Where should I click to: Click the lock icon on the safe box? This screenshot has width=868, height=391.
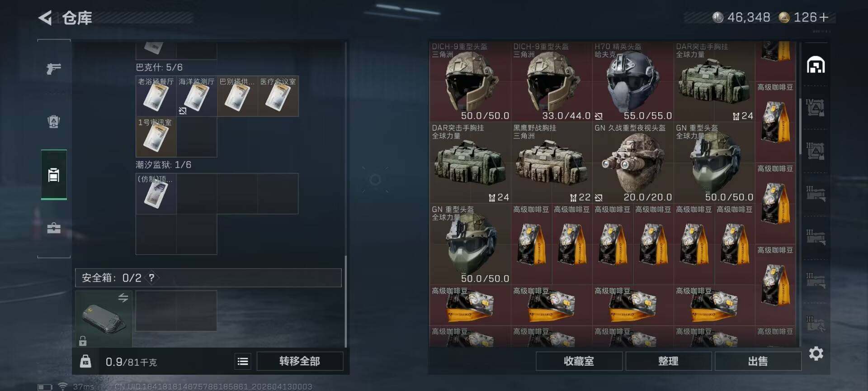83,340
